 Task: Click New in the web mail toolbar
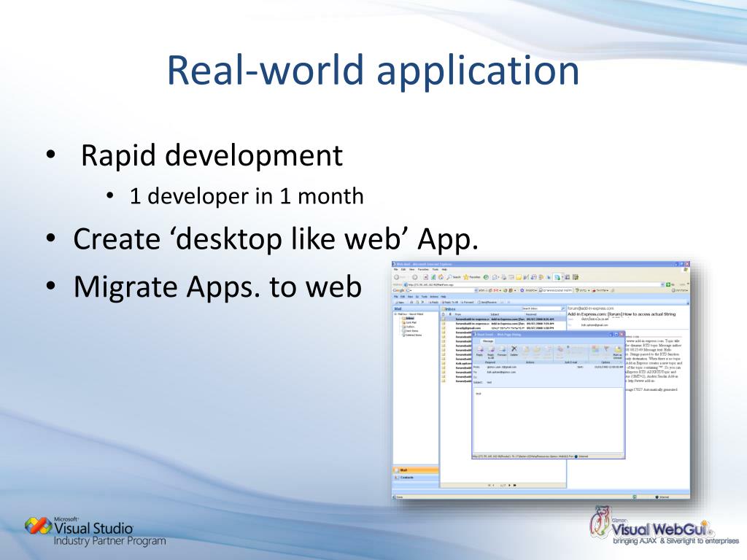pyautogui.click(x=399, y=303)
